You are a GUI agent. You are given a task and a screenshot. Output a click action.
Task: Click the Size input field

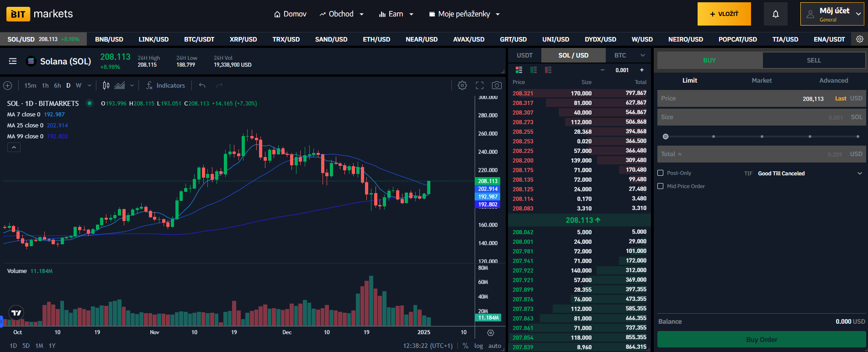click(x=762, y=117)
